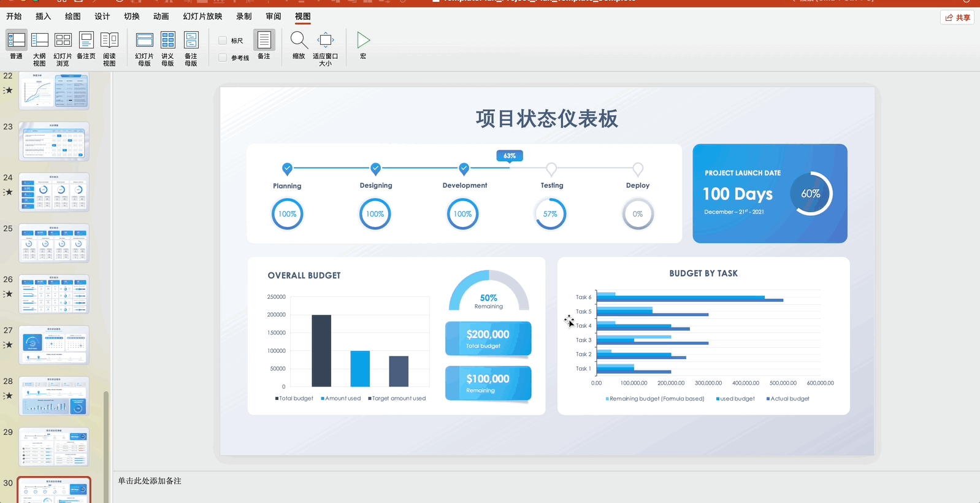
Task: Select slide title 项目状态仪表板
Action: click(547, 118)
